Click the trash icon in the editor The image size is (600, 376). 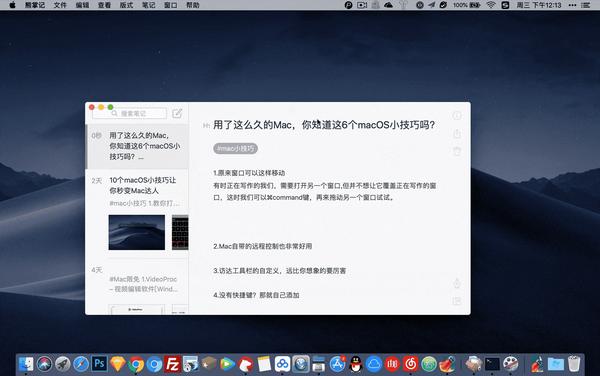457,151
